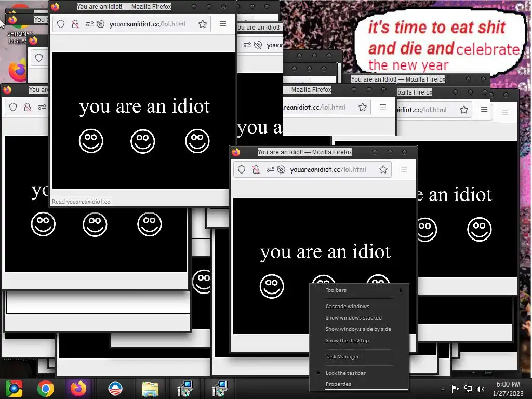The height and width of the screenshot is (399, 532).
Task: Click the shield icon in the Firefox window showing the context menu
Action: 242,169
